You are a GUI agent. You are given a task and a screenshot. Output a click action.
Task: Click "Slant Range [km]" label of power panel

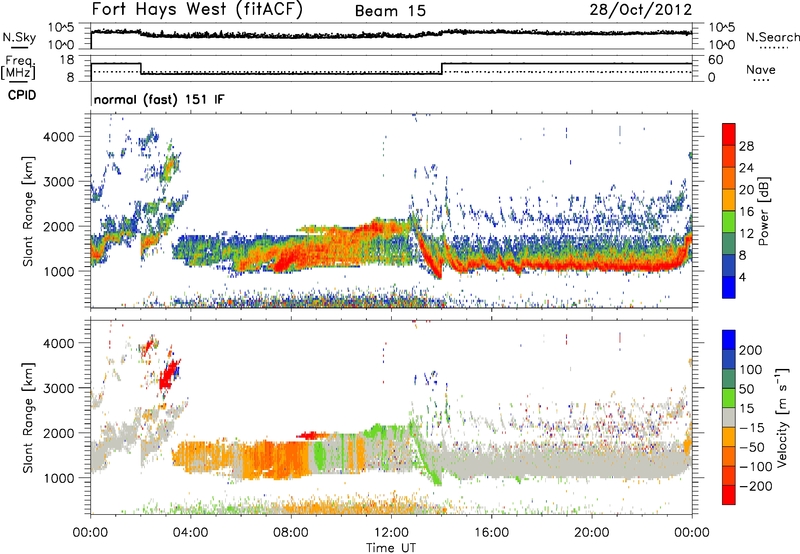point(28,212)
